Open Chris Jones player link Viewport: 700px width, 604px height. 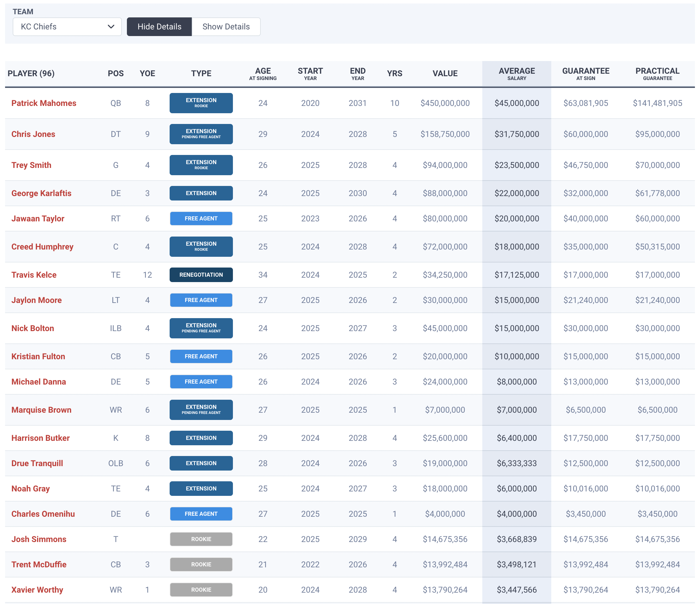(x=33, y=134)
